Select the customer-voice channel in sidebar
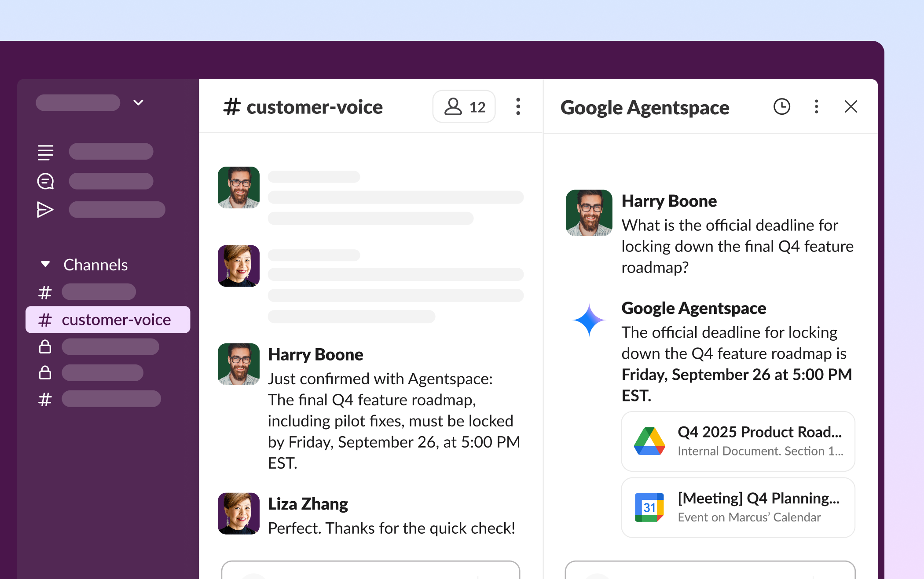The width and height of the screenshot is (924, 579). pos(108,320)
